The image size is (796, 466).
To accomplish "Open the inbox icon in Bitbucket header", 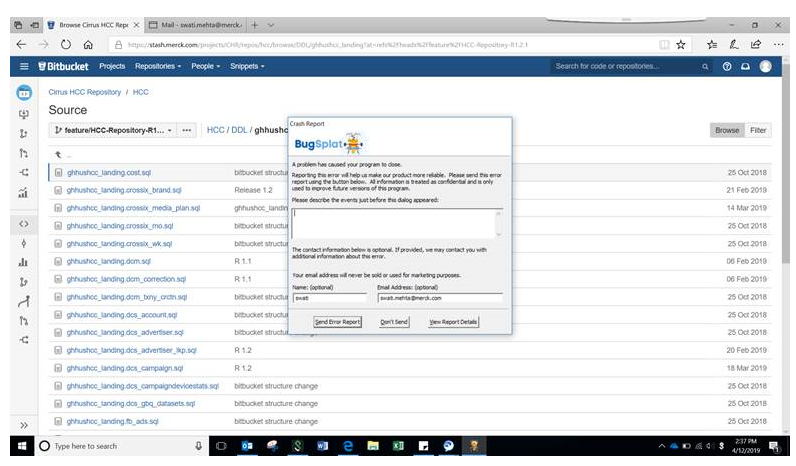I will click(x=745, y=66).
